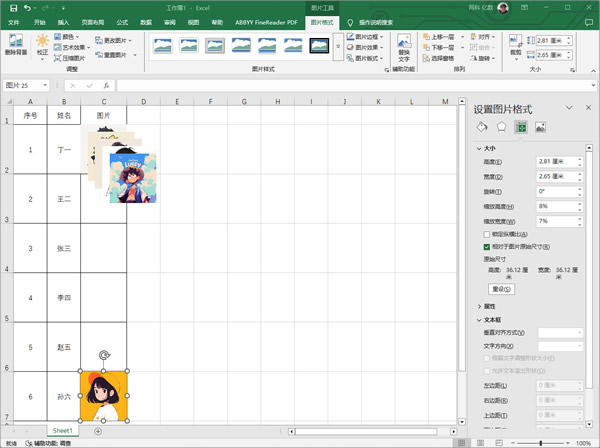The height and width of the screenshot is (448, 600).
Task: Open the Picture pane icon
Action: (540, 127)
